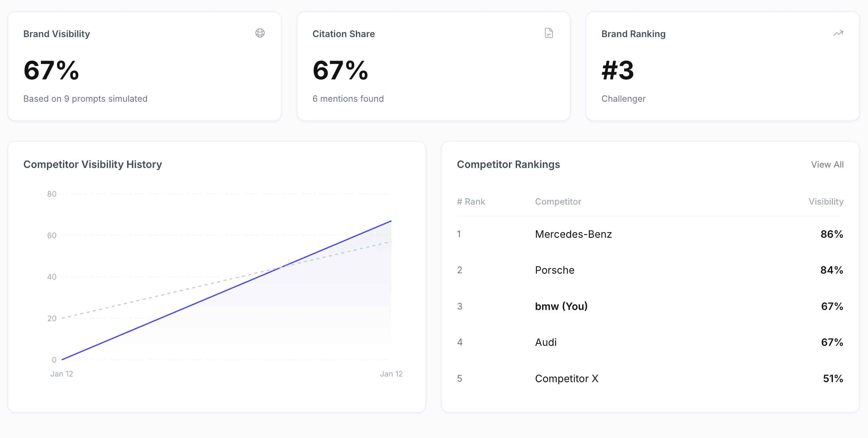Click the document icon on Citation Share card
Viewport: 868px width, 438px height.
(549, 34)
